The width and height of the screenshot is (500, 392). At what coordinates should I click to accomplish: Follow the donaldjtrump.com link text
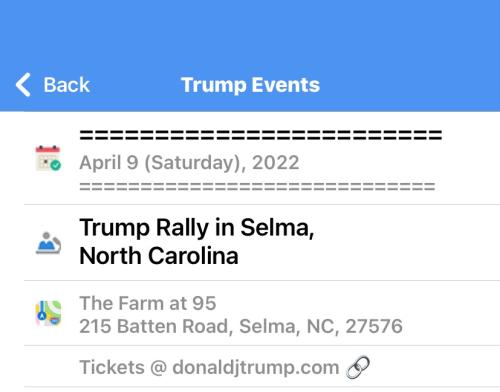256,368
